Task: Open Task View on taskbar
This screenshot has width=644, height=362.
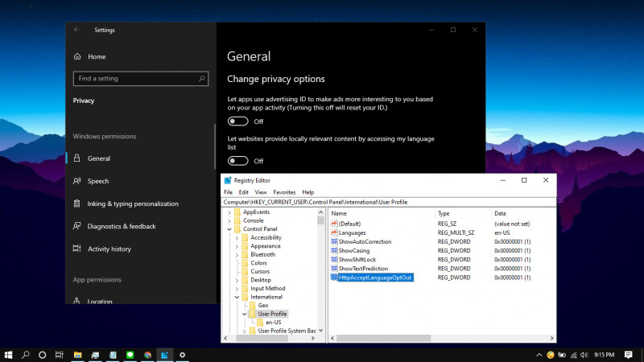Action: click(59, 355)
